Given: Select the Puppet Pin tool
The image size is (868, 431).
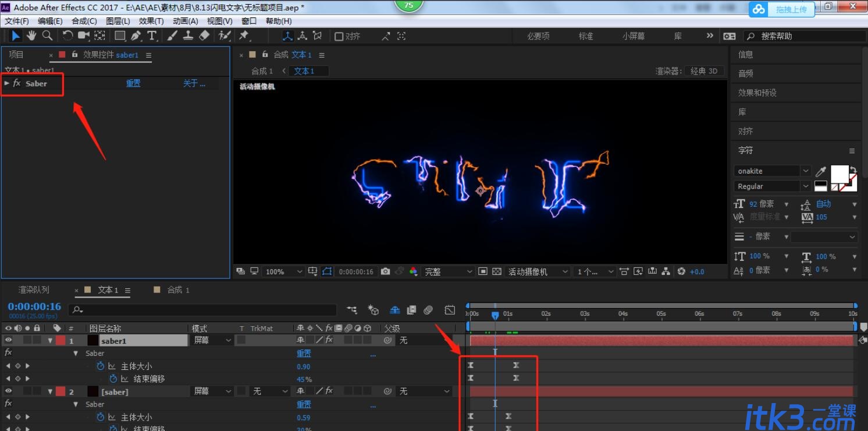Looking at the screenshot, I should [244, 36].
